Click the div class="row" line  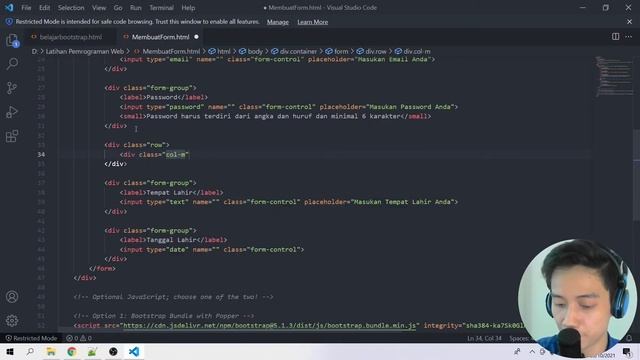tap(137, 145)
